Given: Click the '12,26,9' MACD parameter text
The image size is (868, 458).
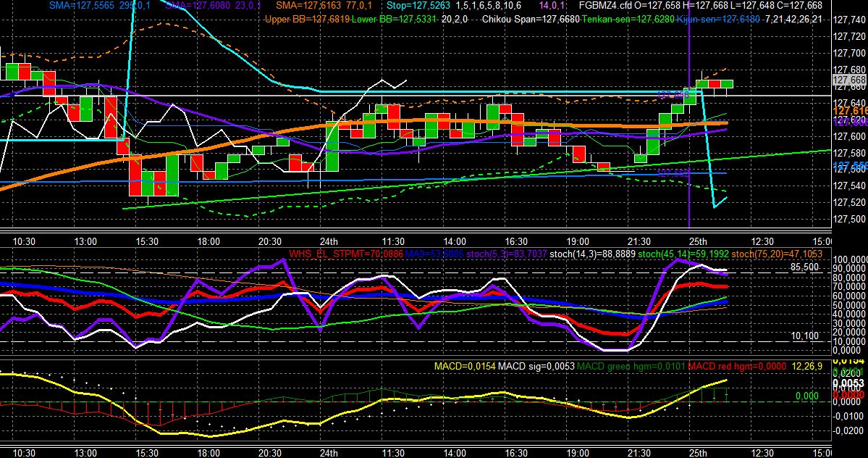Looking at the screenshot, I should [x=807, y=366].
